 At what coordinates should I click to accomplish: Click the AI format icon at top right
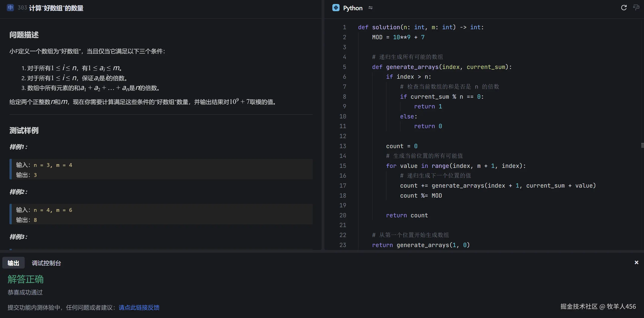tap(636, 8)
